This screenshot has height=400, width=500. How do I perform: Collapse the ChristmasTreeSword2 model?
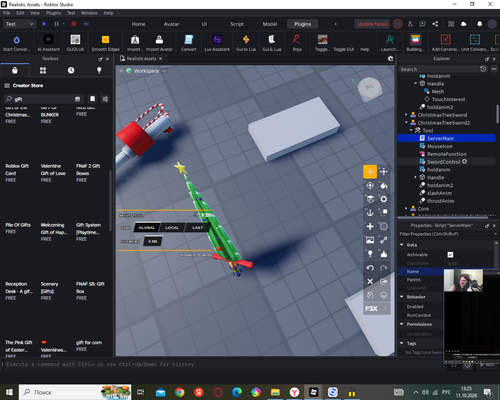pos(406,122)
